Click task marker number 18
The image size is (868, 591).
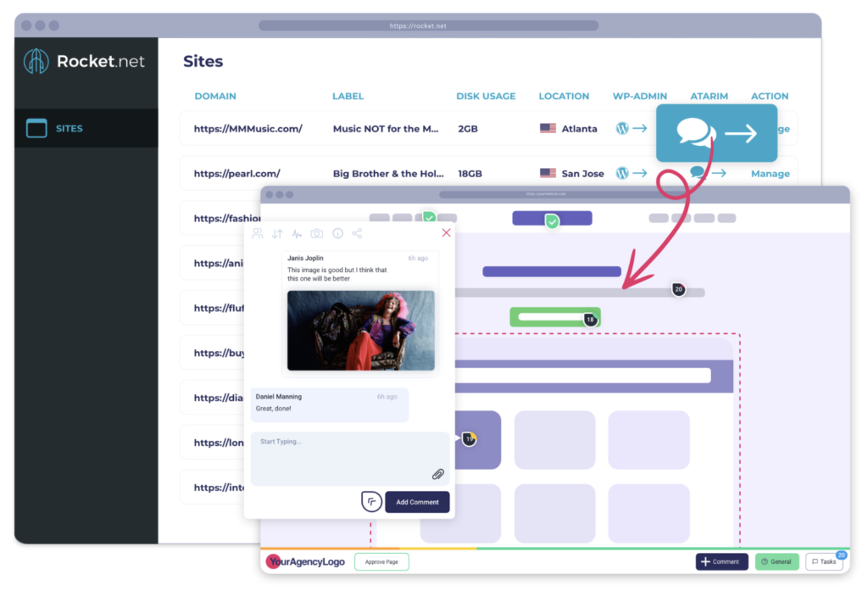coord(590,320)
